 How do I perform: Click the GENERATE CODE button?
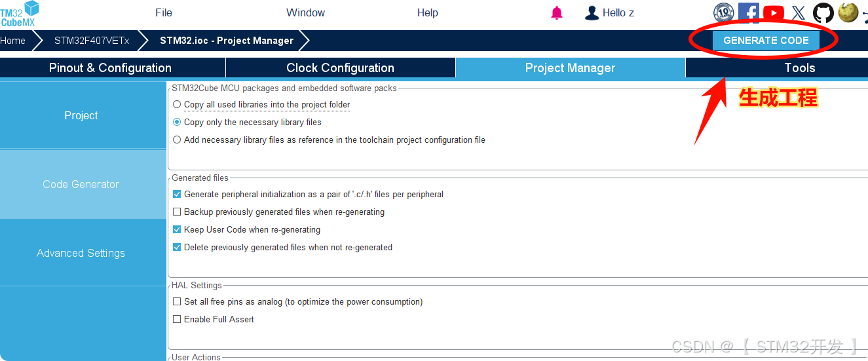click(766, 40)
